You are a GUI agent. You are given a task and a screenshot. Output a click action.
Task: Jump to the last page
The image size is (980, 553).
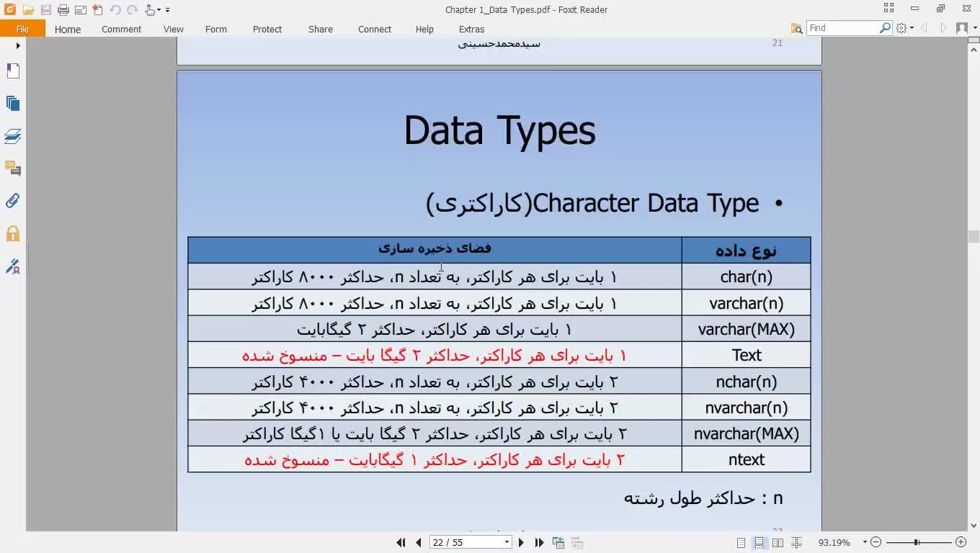(539, 543)
